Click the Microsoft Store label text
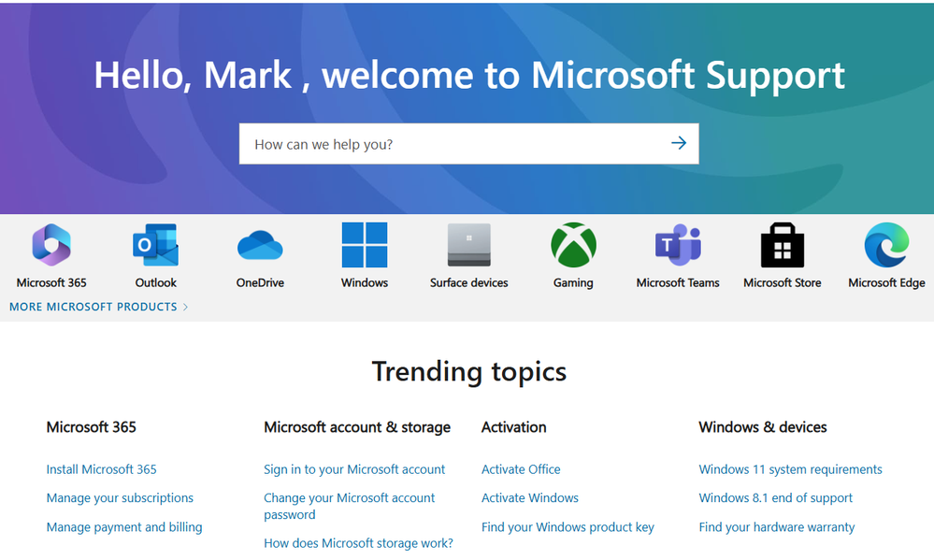 (x=783, y=283)
